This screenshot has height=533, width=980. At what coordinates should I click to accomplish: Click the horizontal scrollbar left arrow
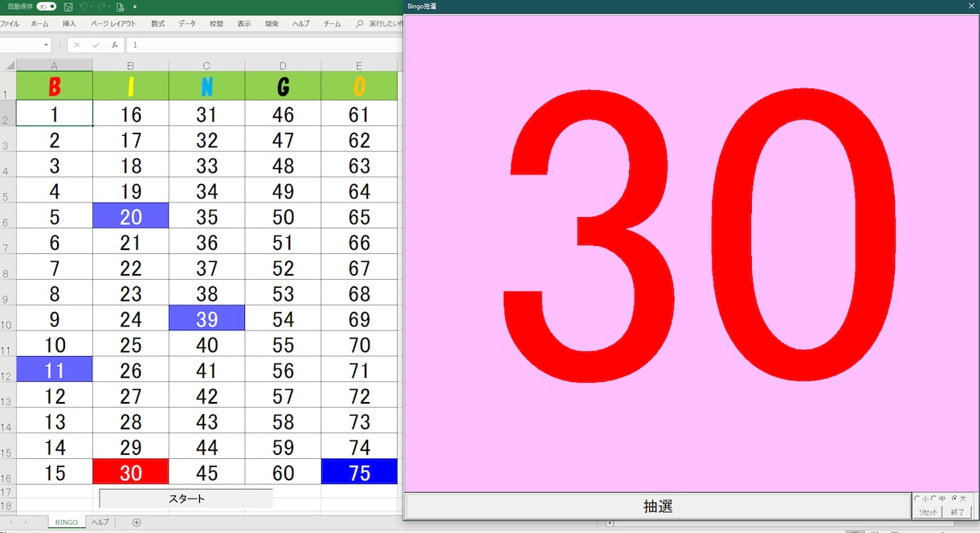[x=609, y=523]
